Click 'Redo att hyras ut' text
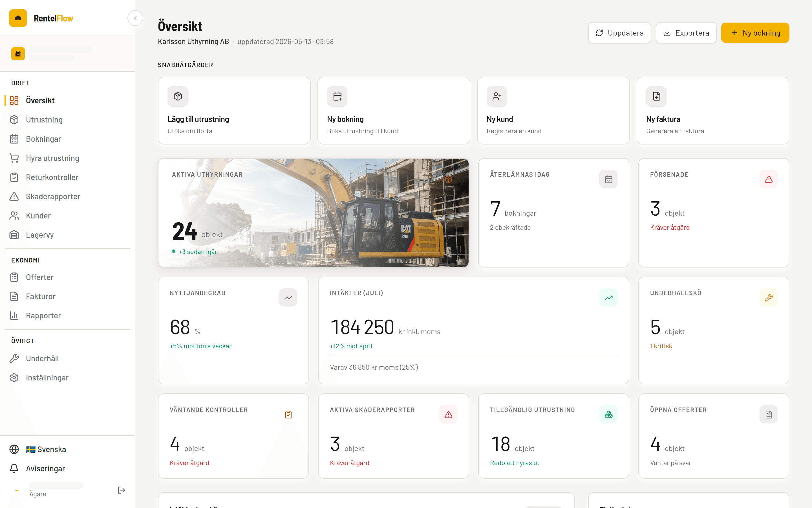Image resolution: width=812 pixels, height=508 pixels. (514, 463)
